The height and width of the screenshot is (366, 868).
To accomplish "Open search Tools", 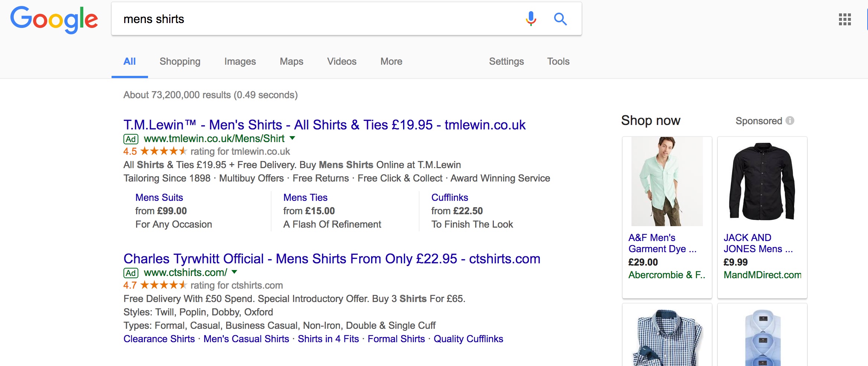I will pyautogui.click(x=558, y=61).
